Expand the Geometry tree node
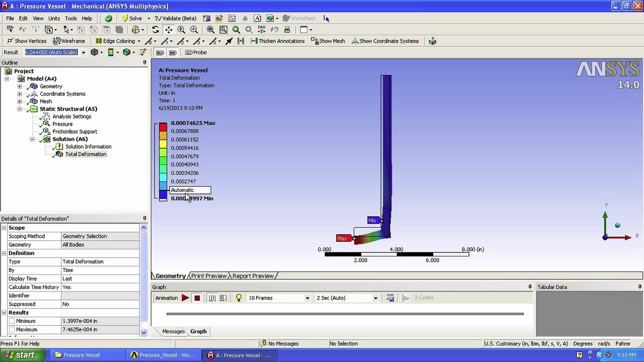Image resolution: width=644 pixels, height=362 pixels. pos(20,86)
